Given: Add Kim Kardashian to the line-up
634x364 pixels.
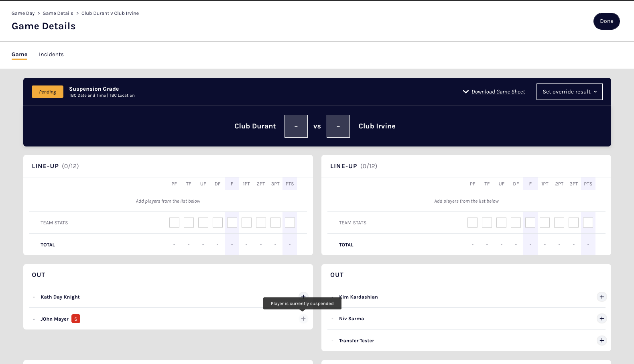Looking at the screenshot, I should [x=601, y=297].
